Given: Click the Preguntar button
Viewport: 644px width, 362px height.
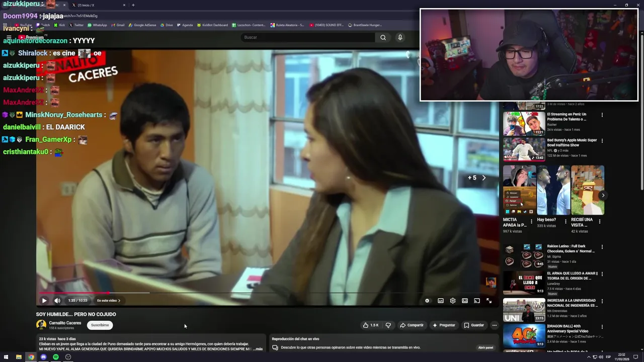Looking at the screenshot, I should (444, 325).
